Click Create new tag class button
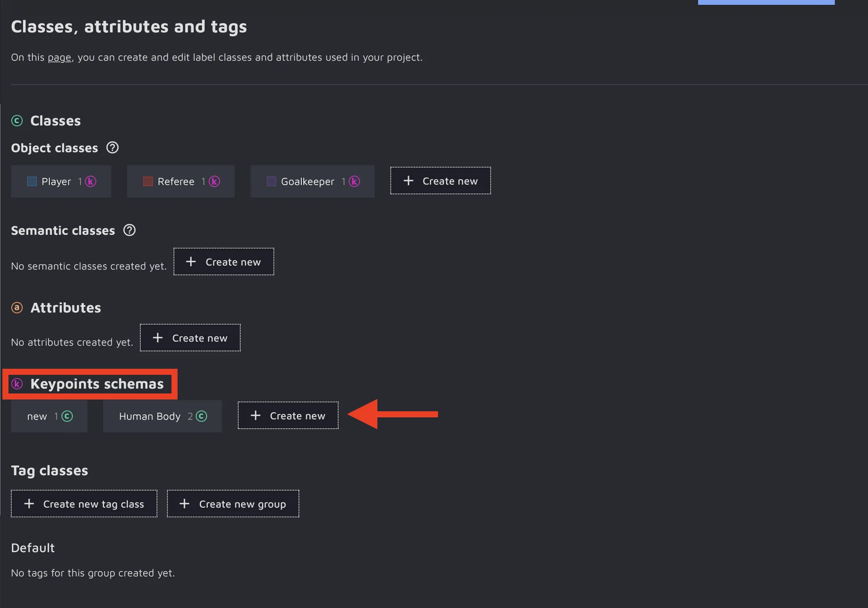 coord(84,504)
